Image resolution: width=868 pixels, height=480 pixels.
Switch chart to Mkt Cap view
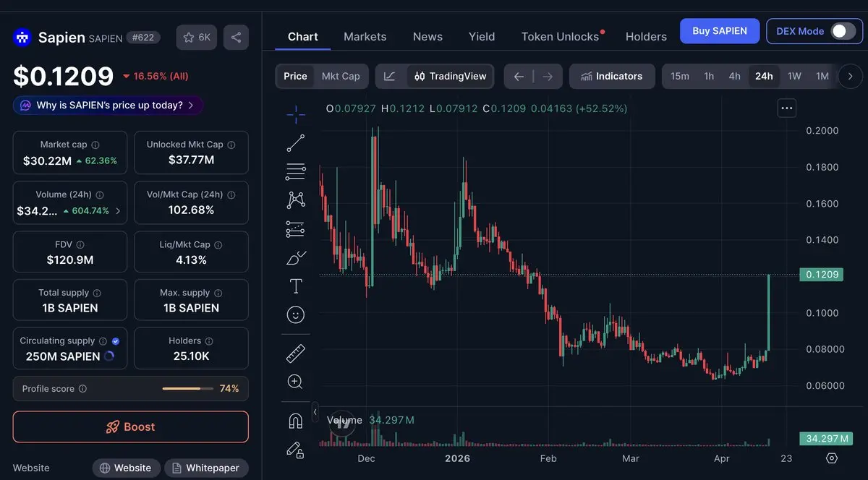[341, 76]
